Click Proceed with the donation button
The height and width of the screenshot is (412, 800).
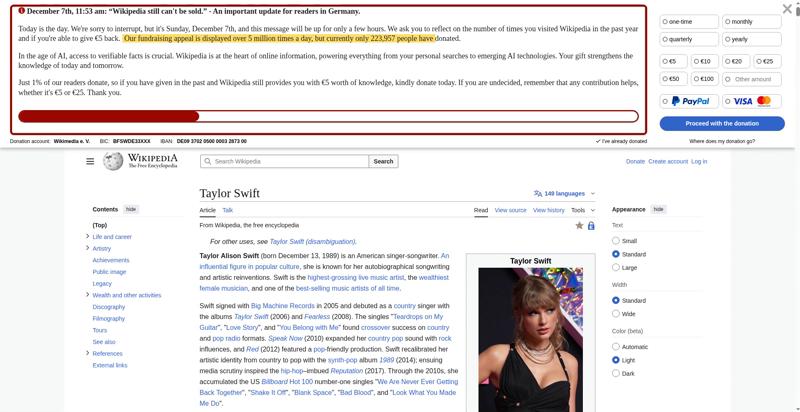click(x=721, y=123)
